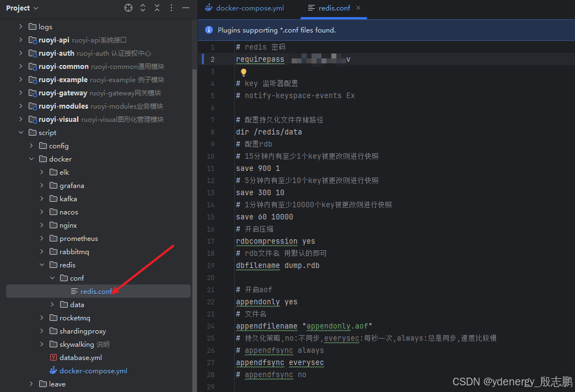Image resolution: width=575 pixels, height=392 pixels.
Task: Select the redis.conf editor tab
Action: coord(334,8)
